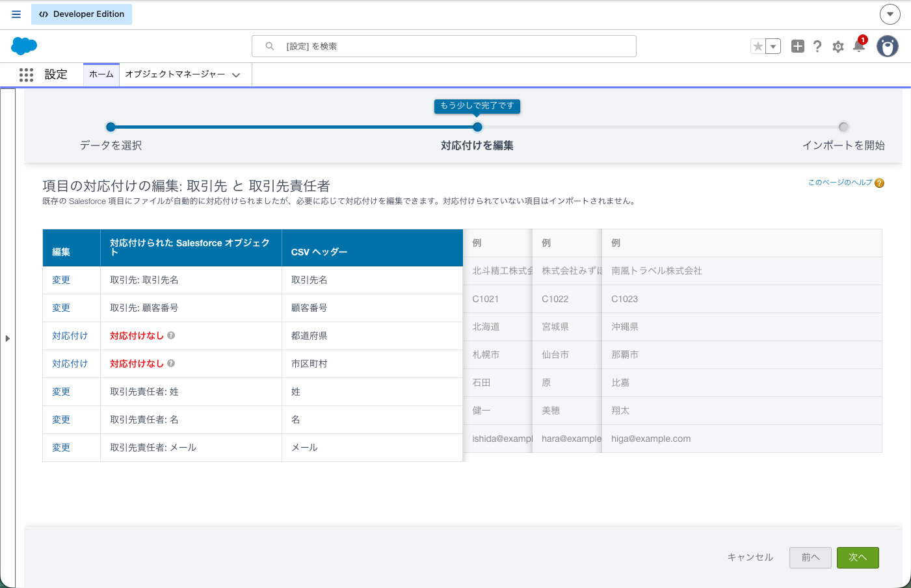Open the このページのヘルプ link

tap(840, 183)
